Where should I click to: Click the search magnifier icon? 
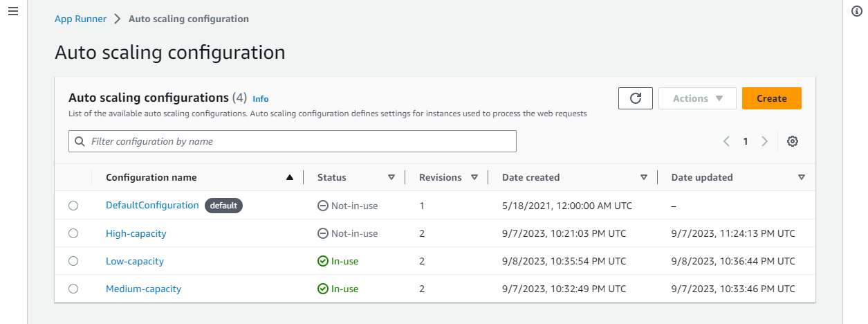click(80, 141)
